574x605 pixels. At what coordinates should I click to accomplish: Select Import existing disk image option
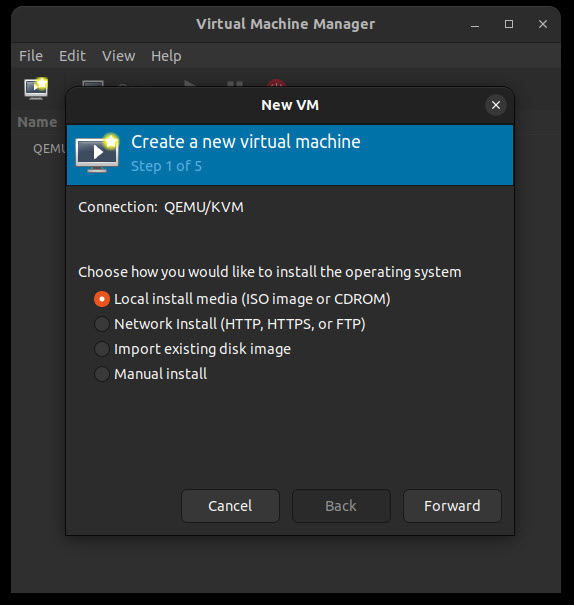[x=192, y=349]
